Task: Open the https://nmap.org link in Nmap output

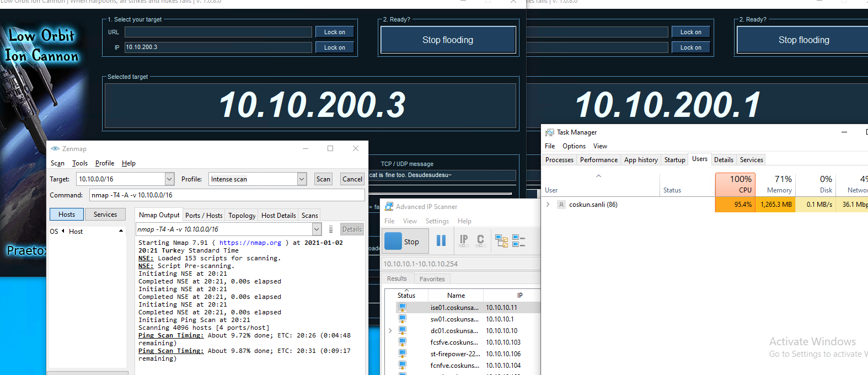Action: coord(250,243)
